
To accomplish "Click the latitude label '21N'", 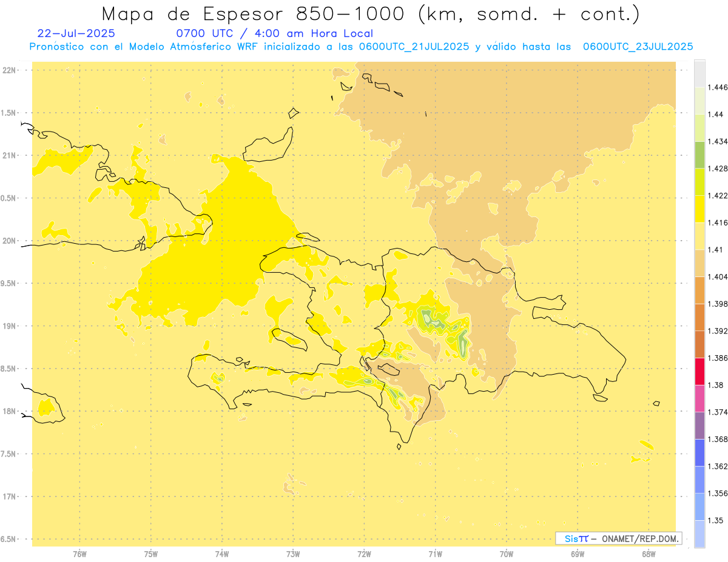I will 9,155.
